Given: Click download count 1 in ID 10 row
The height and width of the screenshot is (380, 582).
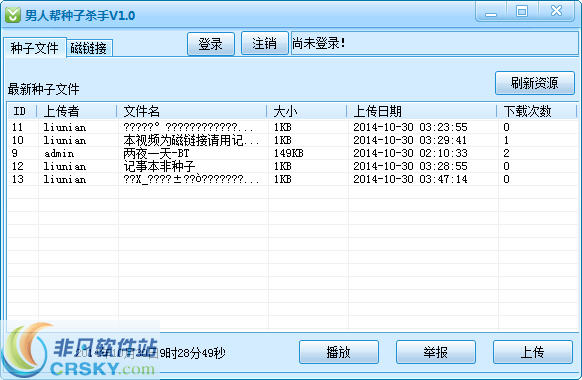Looking at the screenshot, I should [x=506, y=140].
